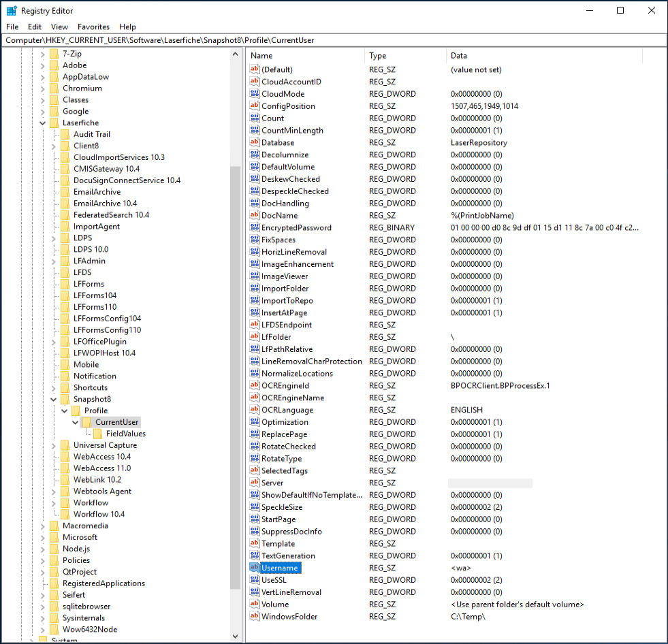
Task: Click the DWORD icon next to UseSSL
Action: coord(255,580)
